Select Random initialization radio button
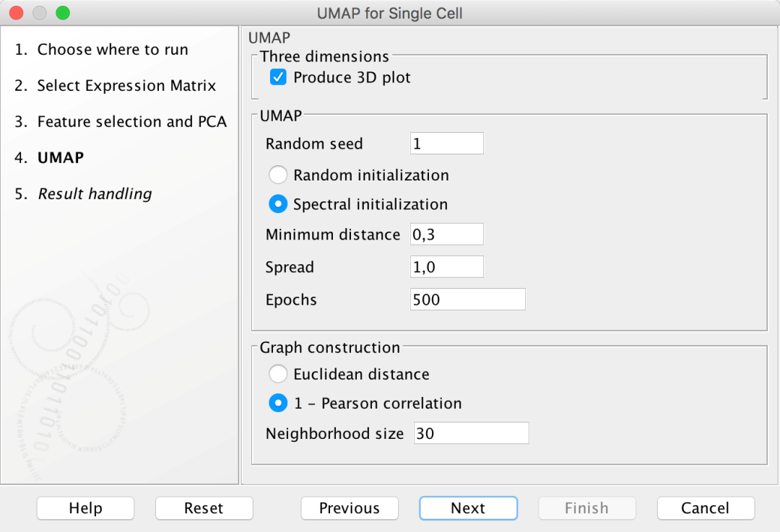 tap(278, 175)
